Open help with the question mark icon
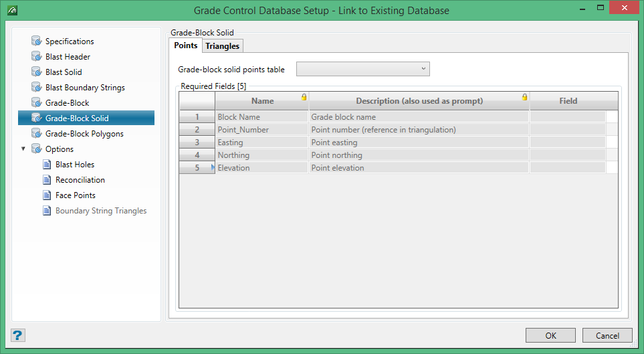644x354 pixels. point(18,335)
